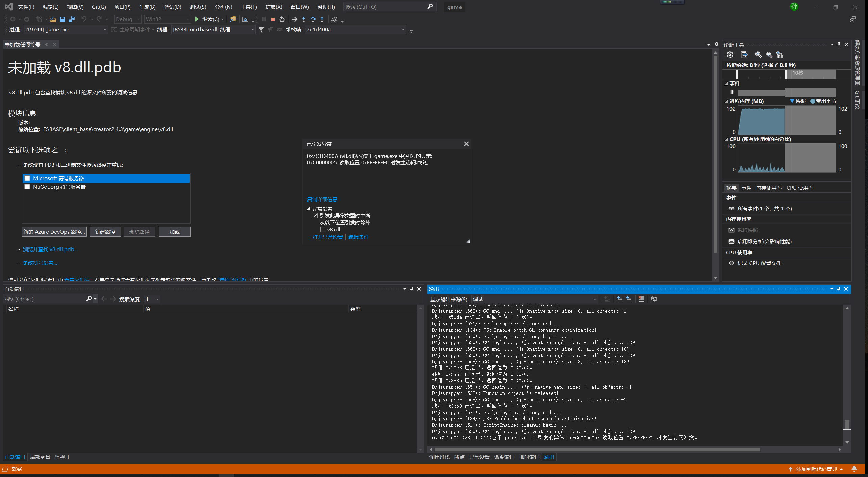Screen dimensions: 868x477
Task: Switch to the call stack (调用堆栈) tab
Action: [x=439, y=457]
